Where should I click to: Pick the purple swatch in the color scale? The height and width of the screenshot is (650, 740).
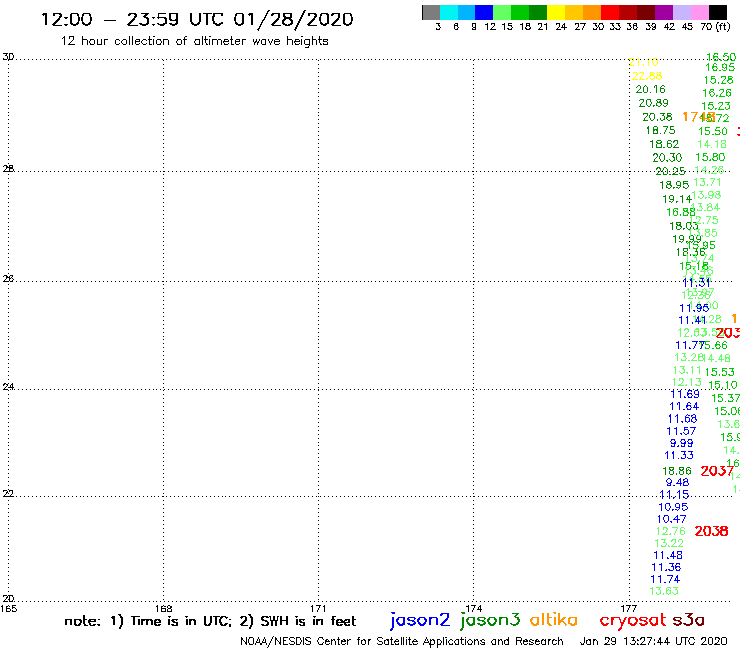[x=664, y=12]
